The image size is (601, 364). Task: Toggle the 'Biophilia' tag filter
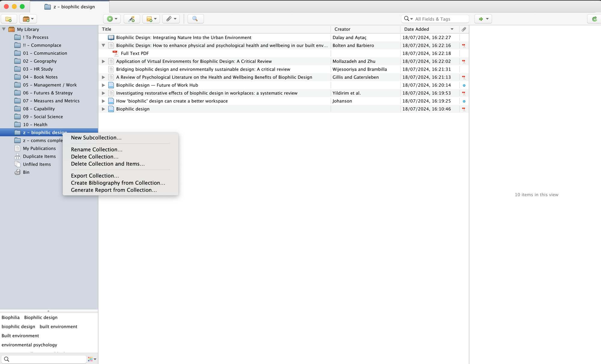click(x=11, y=317)
